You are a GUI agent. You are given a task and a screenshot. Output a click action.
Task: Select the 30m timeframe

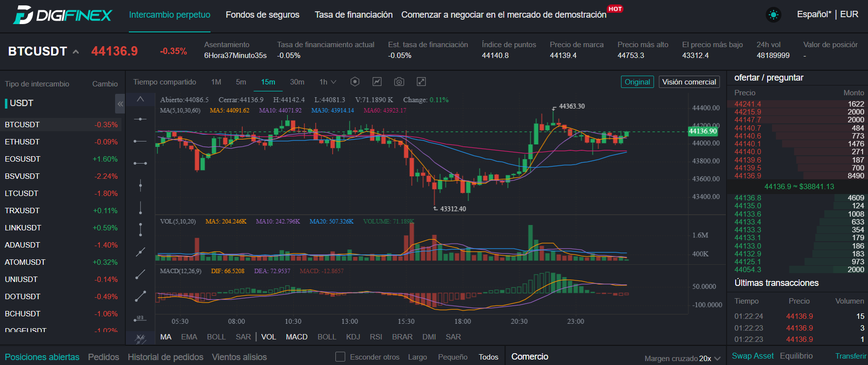click(x=297, y=82)
